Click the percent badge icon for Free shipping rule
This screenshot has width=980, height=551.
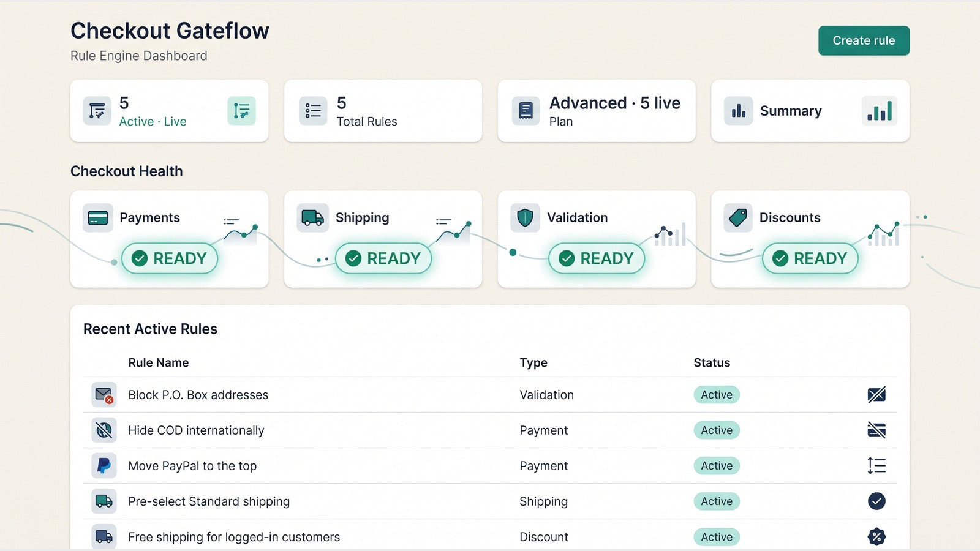876,537
